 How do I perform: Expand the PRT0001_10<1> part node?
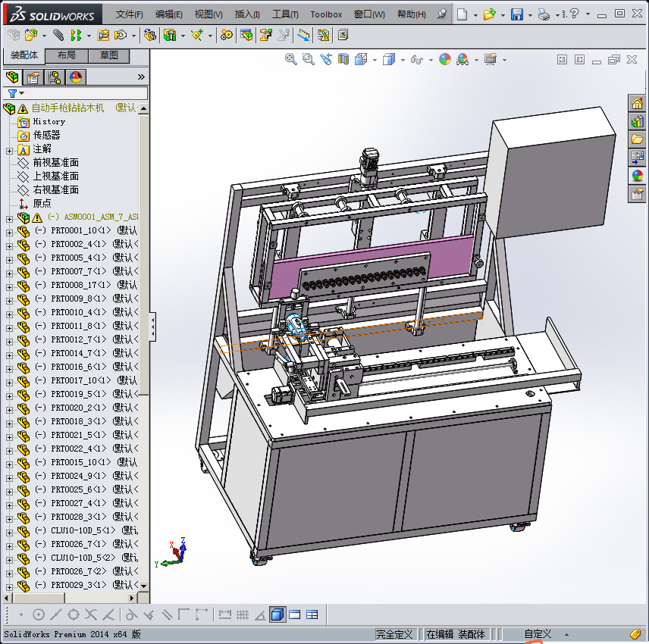point(9,231)
